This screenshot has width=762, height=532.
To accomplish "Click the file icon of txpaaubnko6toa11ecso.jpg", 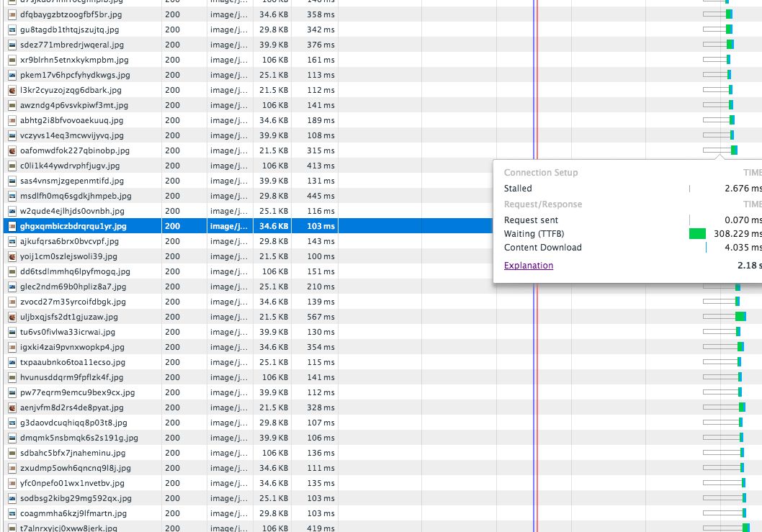I will click(12, 362).
